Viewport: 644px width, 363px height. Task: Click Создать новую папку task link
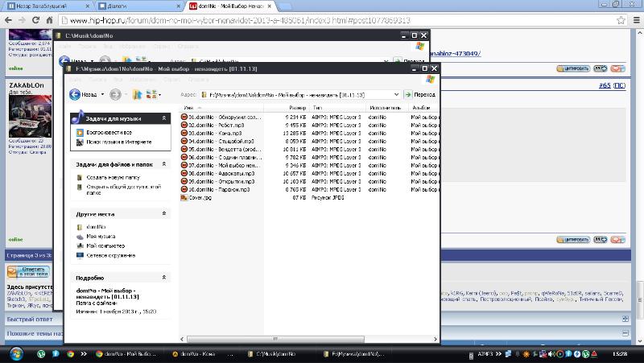pos(113,177)
